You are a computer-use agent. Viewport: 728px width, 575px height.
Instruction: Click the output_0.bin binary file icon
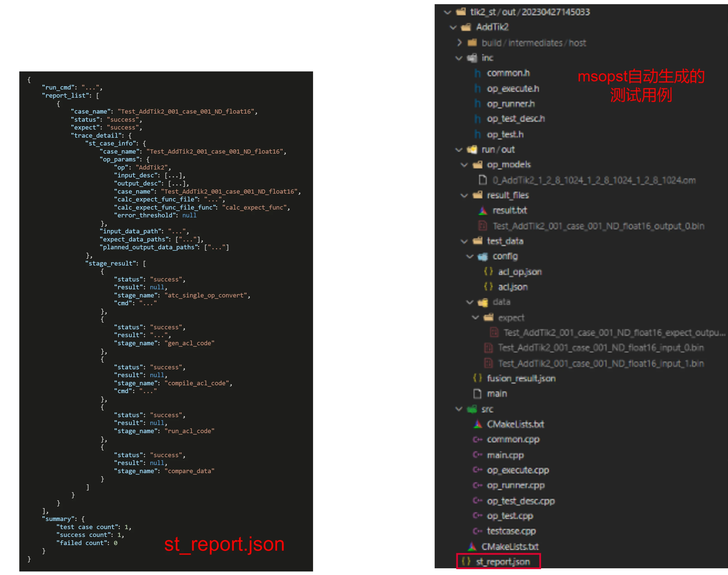coord(483,226)
